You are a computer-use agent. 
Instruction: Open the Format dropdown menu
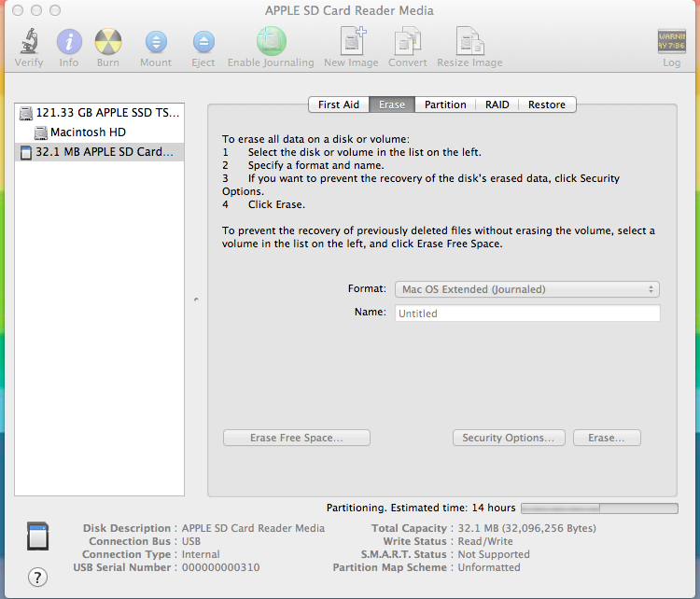point(526,289)
